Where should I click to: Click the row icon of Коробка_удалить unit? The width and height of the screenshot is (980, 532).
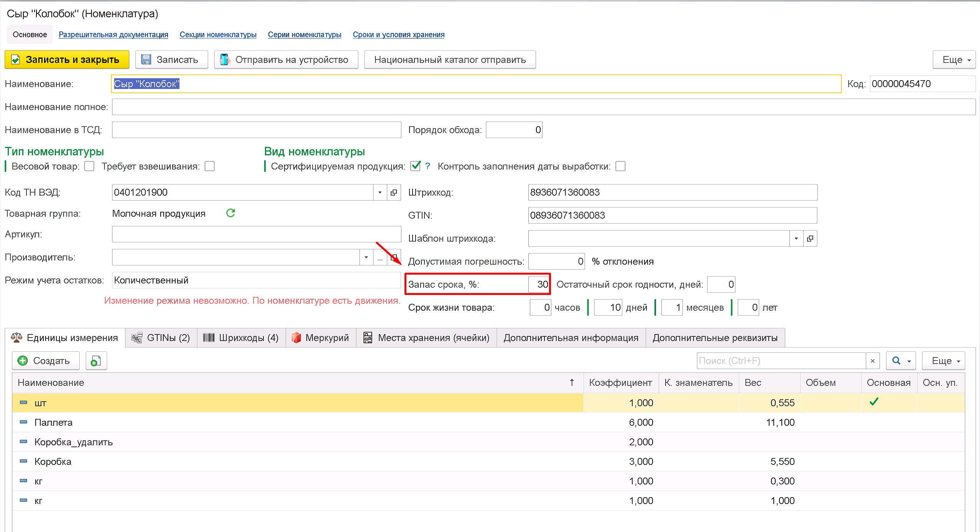(x=23, y=441)
